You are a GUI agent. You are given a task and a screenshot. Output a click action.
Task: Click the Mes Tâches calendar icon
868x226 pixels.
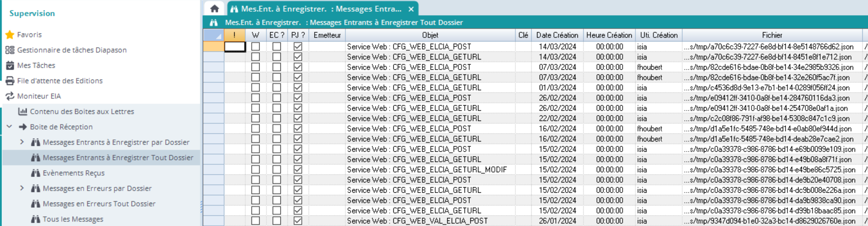pos(10,66)
